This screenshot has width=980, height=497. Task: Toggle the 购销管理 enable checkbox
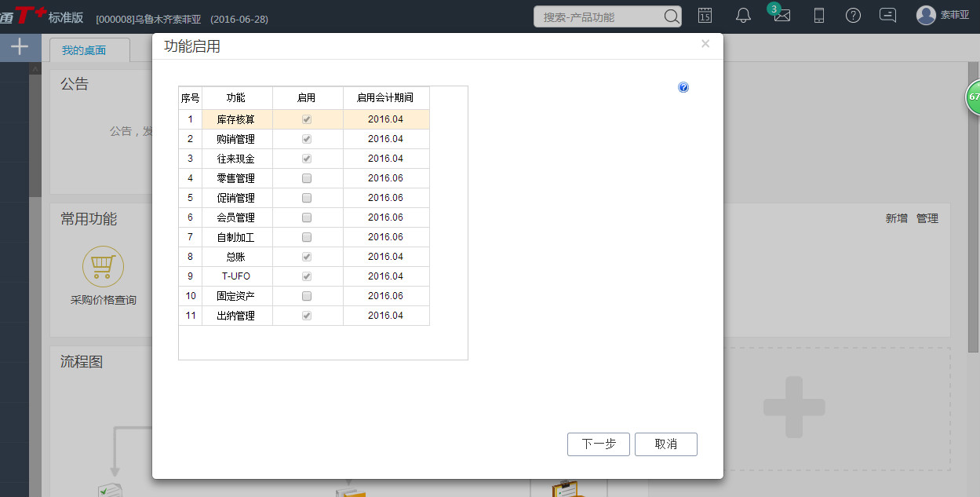click(x=307, y=139)
